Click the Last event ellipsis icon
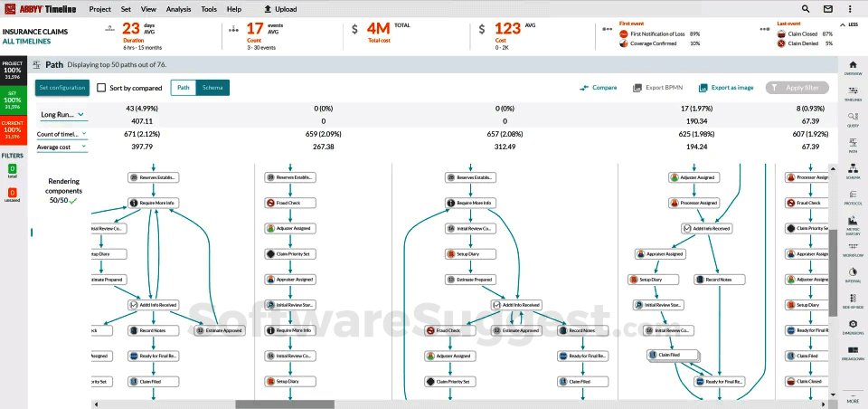This screenshot has height=409, width=868. coord(765,29)
